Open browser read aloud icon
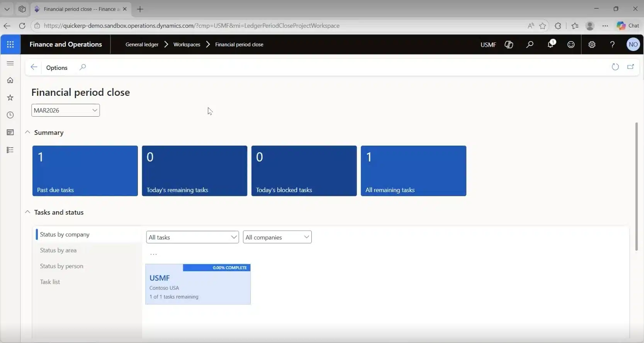 531,25
